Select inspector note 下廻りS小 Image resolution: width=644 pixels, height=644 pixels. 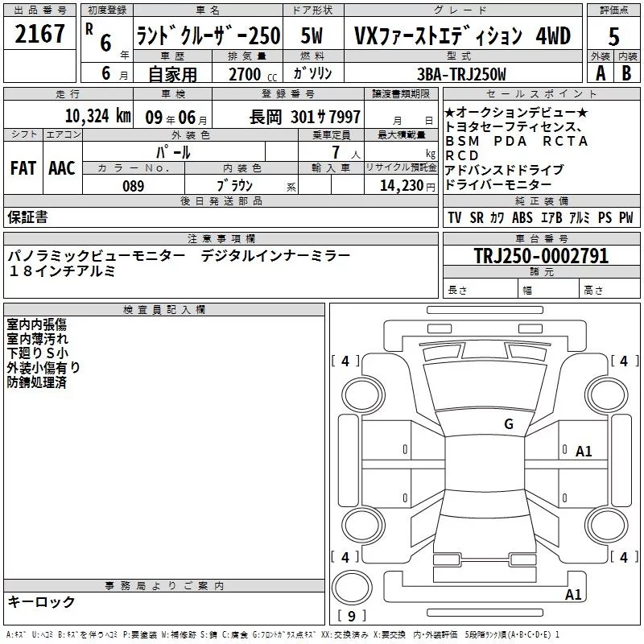tap(37, 353)
